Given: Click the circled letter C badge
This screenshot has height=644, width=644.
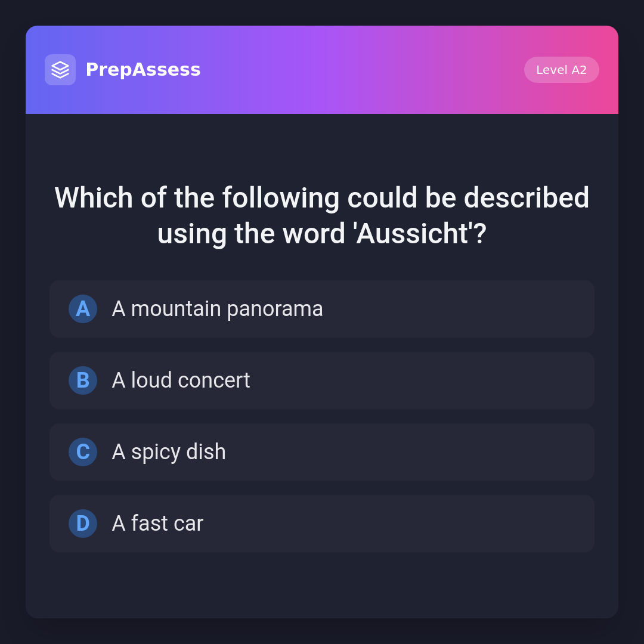Looking at the screenshot, I should point(83,452).
